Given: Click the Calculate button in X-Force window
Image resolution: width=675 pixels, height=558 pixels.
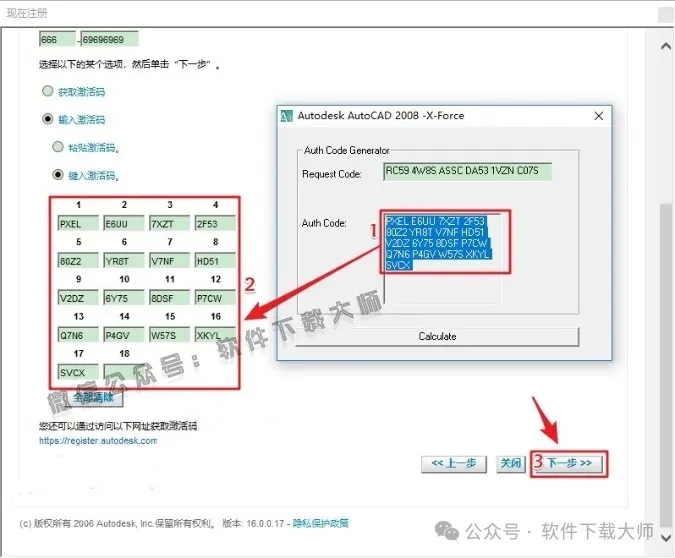Looking at the screenshot, I should [437, 336].
